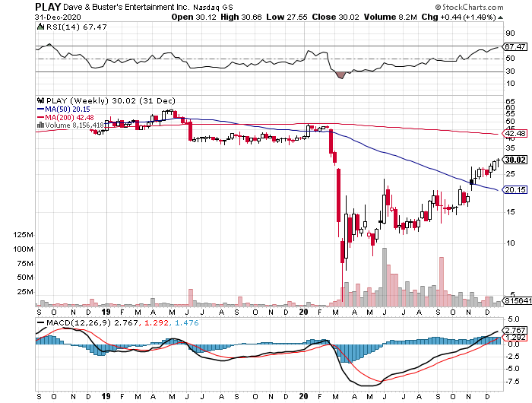Click the 5.0 level on MACD axis
The width and height of the screenshot is (532, 403).
click(514, 319)
